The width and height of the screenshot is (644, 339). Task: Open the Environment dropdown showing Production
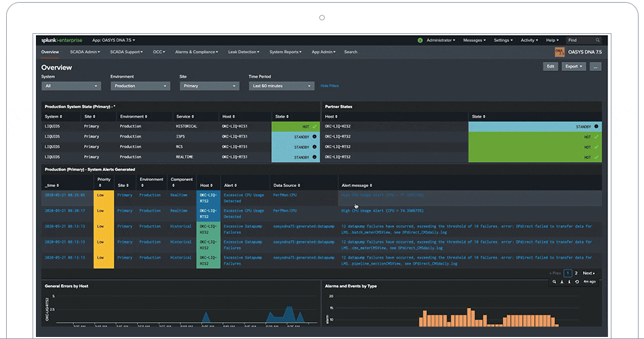140,86
